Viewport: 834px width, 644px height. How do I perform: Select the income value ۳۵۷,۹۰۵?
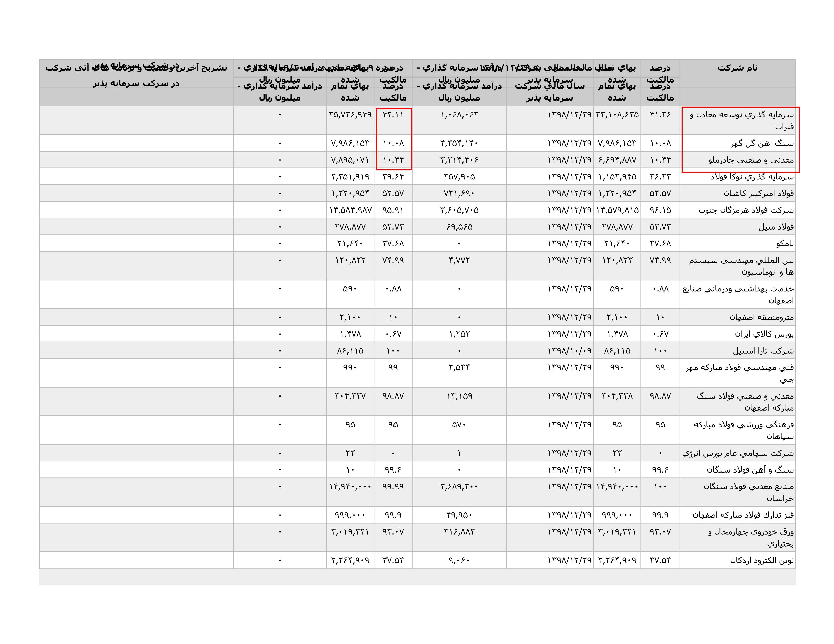coord(459,177)
